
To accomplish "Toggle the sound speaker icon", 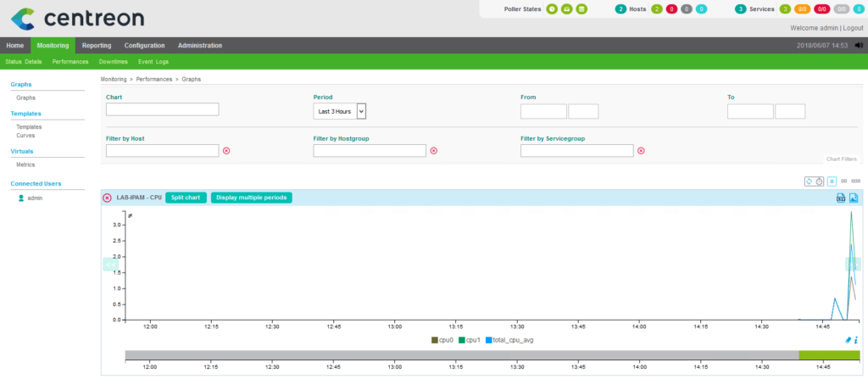I will pos(859,46).
